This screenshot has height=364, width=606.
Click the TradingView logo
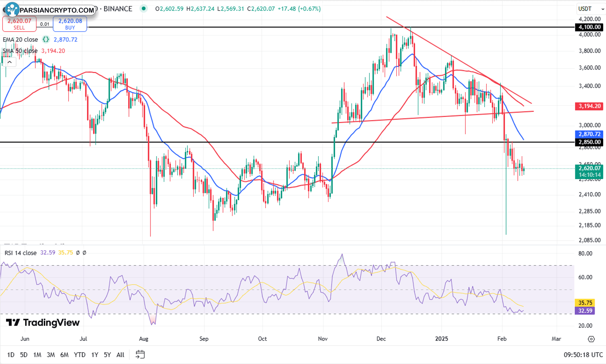[x=43, y=322]
